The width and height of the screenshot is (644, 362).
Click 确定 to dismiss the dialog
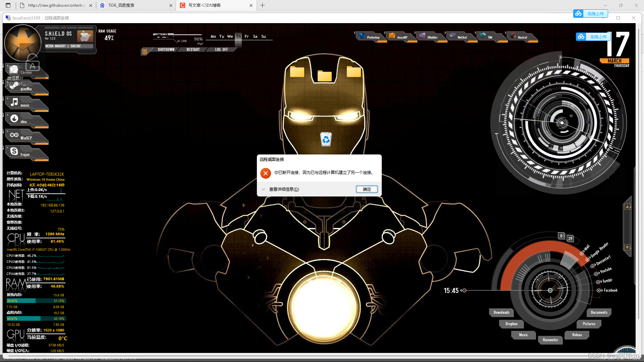coord(367,189)
